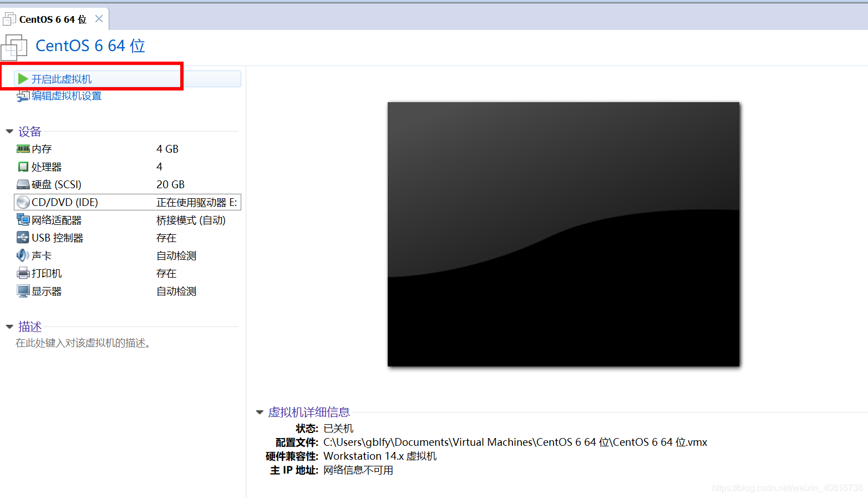Click 网络信息不可用 IP address value

point(358,470)
